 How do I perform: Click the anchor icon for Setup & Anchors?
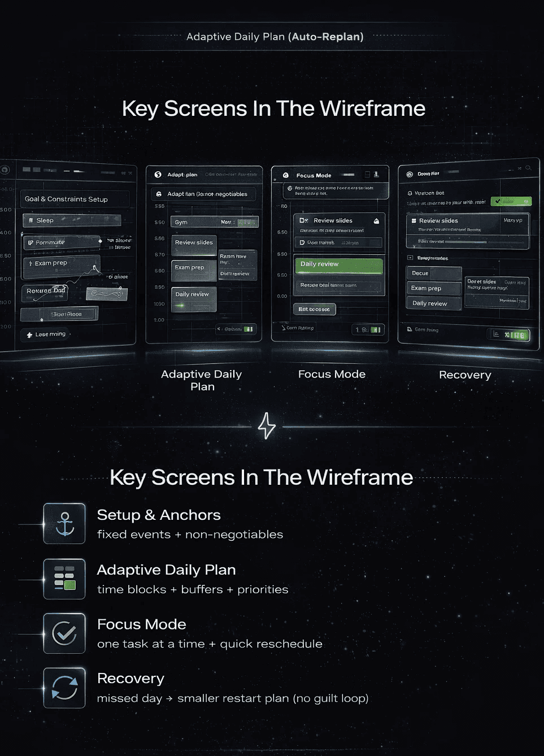[64, 524]
